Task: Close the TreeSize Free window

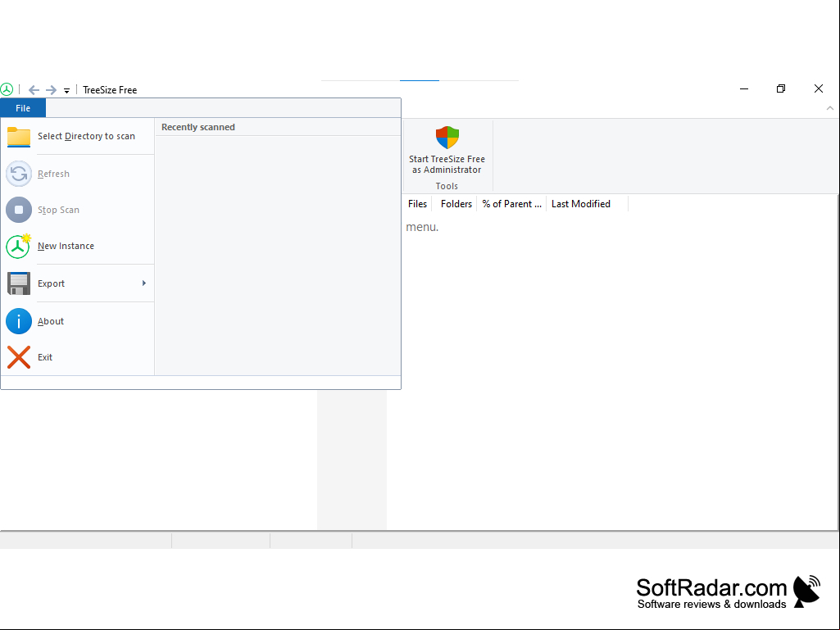Action: (x=819, y=88)
